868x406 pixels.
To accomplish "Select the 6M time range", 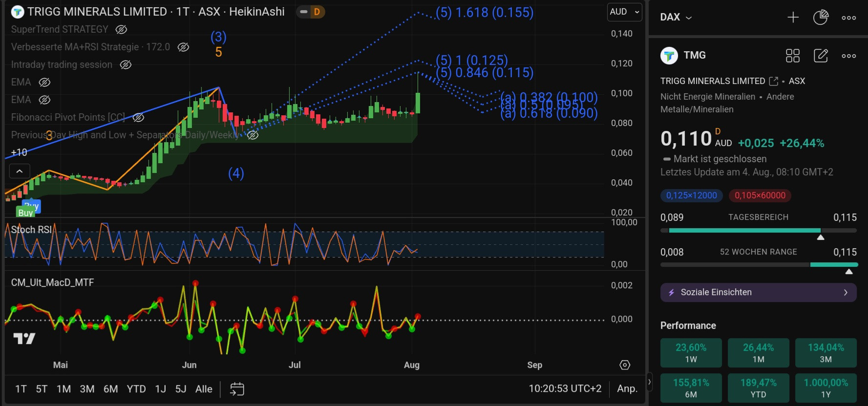I will click(x=110, y=389).
